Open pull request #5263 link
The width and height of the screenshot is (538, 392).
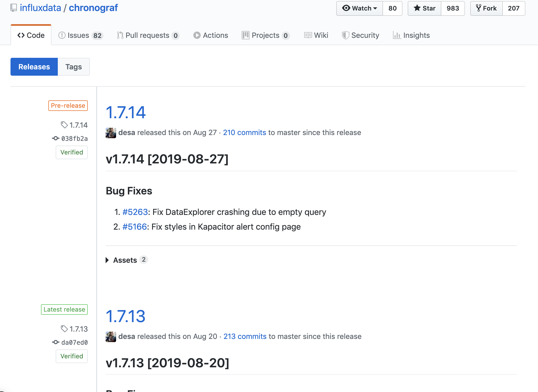(x=135, y=212)
